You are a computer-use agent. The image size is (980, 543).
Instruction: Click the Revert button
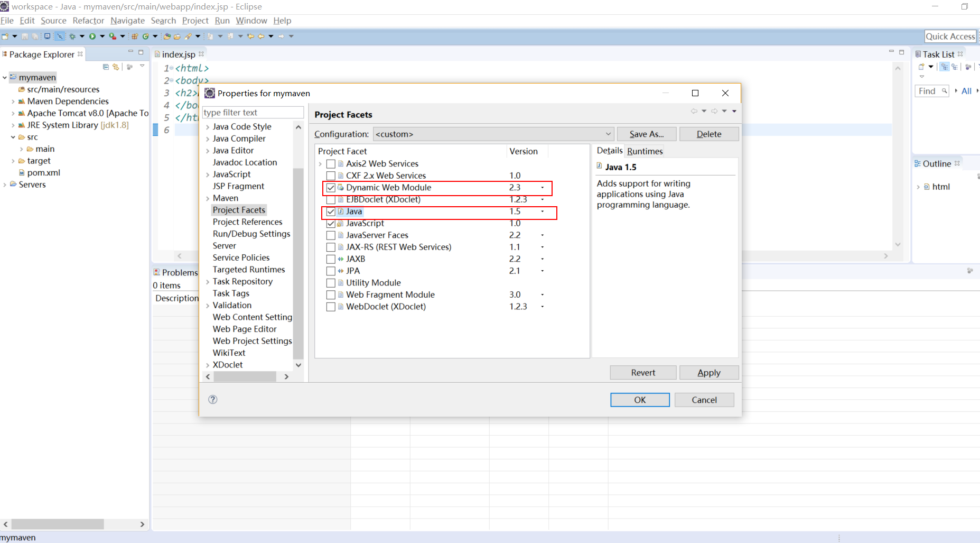[643, 373]
